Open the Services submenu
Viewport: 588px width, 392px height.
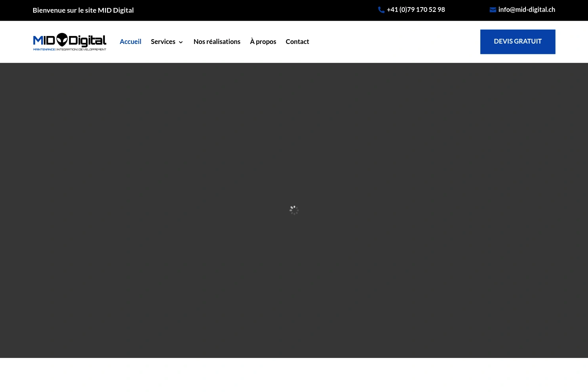163,42
